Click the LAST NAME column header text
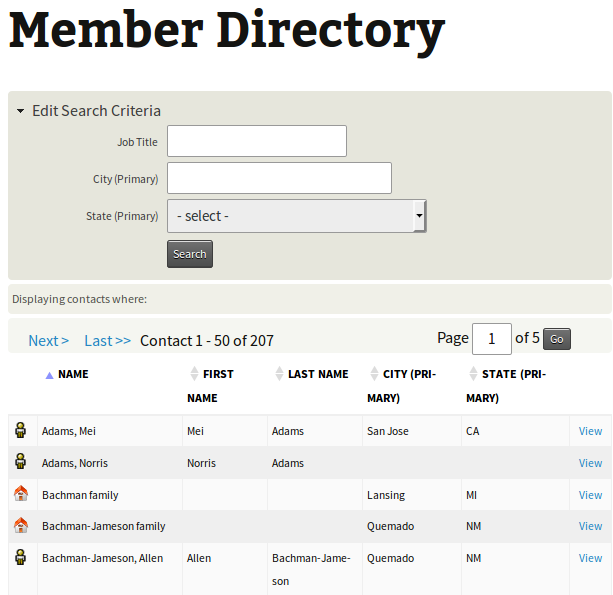 coord(318,374)
